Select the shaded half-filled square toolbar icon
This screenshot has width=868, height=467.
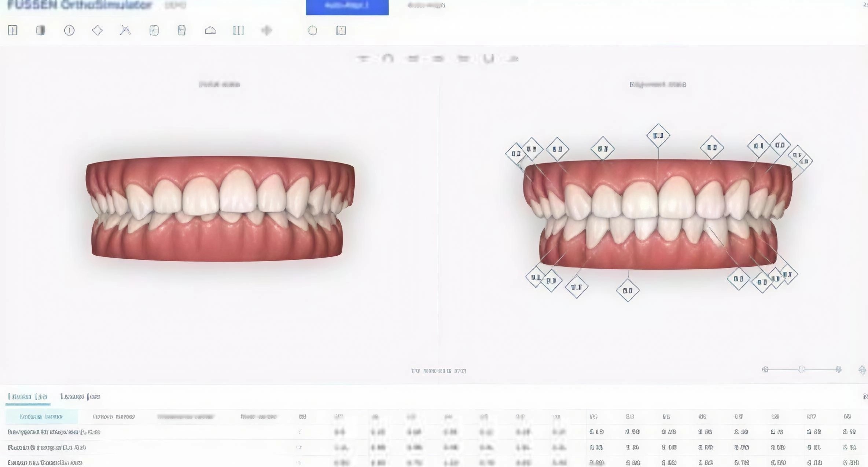click(41, 30)
